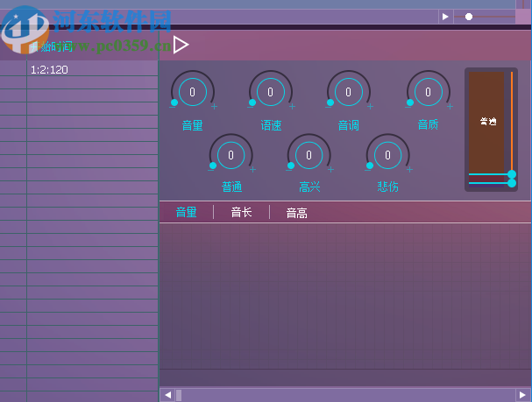Image resolution: width=532 pixels, height=402 pixels.
Task: Click plus sign next to 高兴 knob
Action: coord(330,170)
